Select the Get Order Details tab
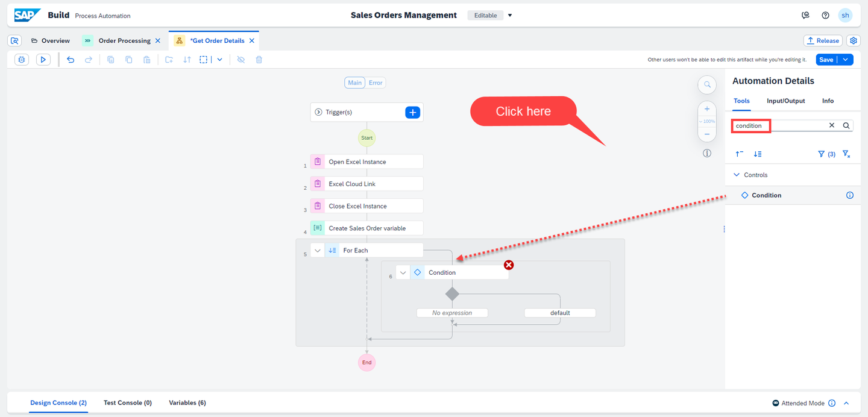 [x=217, y=41]
